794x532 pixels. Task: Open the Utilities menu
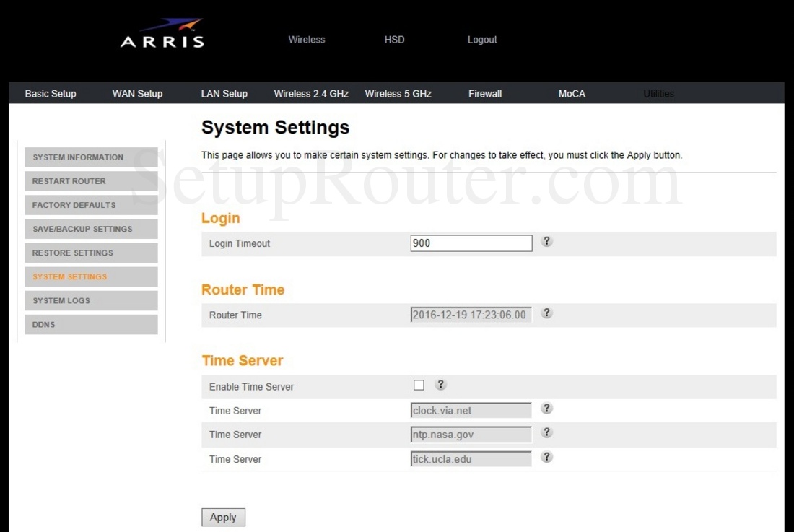(x=658, y=93)
